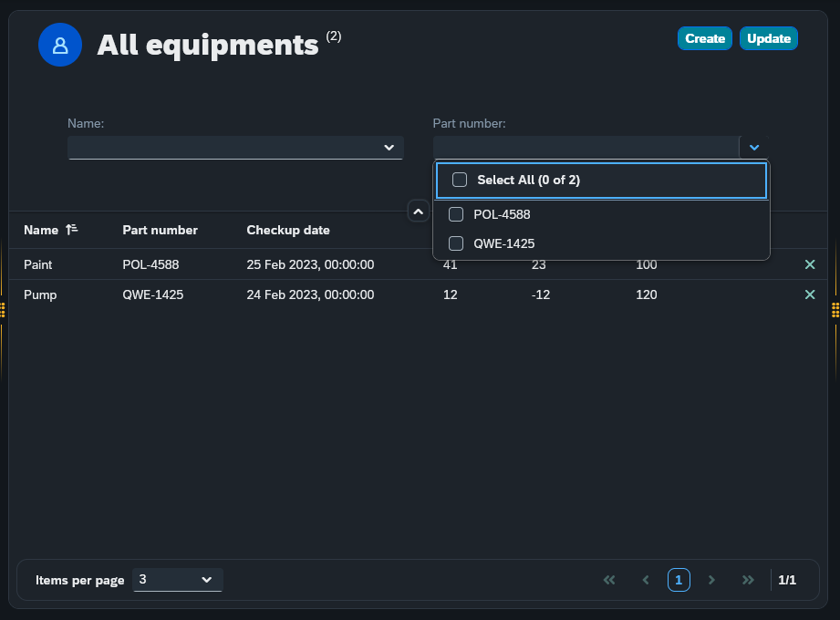Go to the first page with double-left arrows
The height and width of the screenshot is (620, 840).
(609, 580)
